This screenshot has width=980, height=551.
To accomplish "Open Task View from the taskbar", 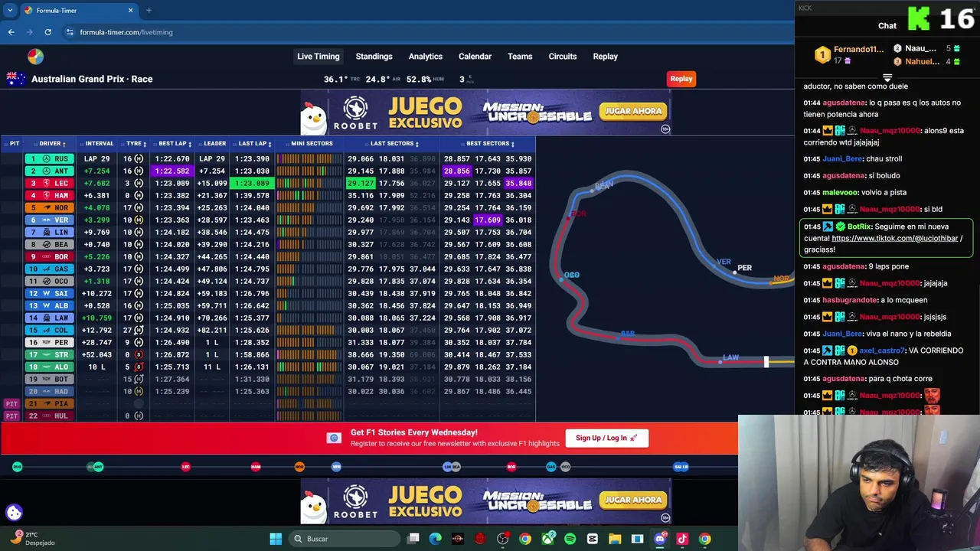I will point(413,539).
